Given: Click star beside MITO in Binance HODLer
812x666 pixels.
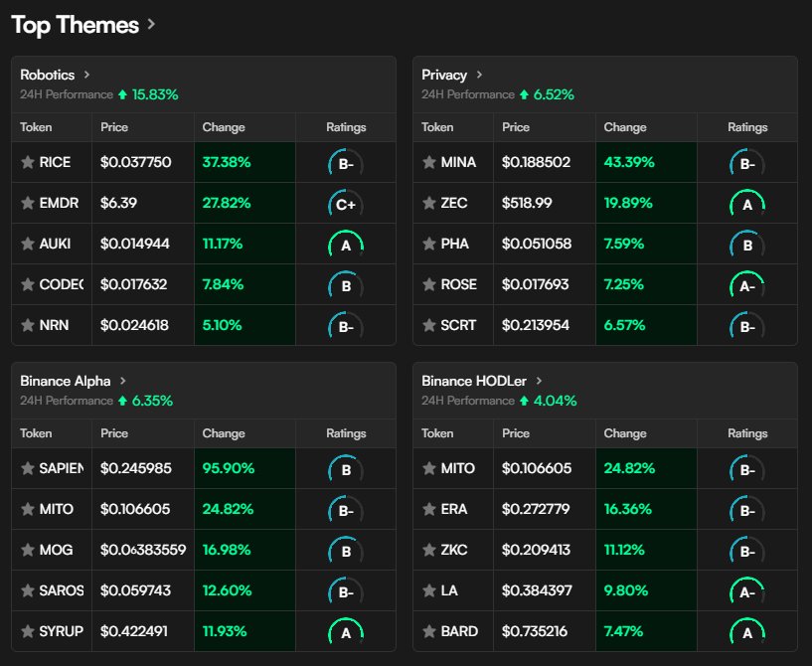Looking at the screenshot, I should [x=429, y=469].
